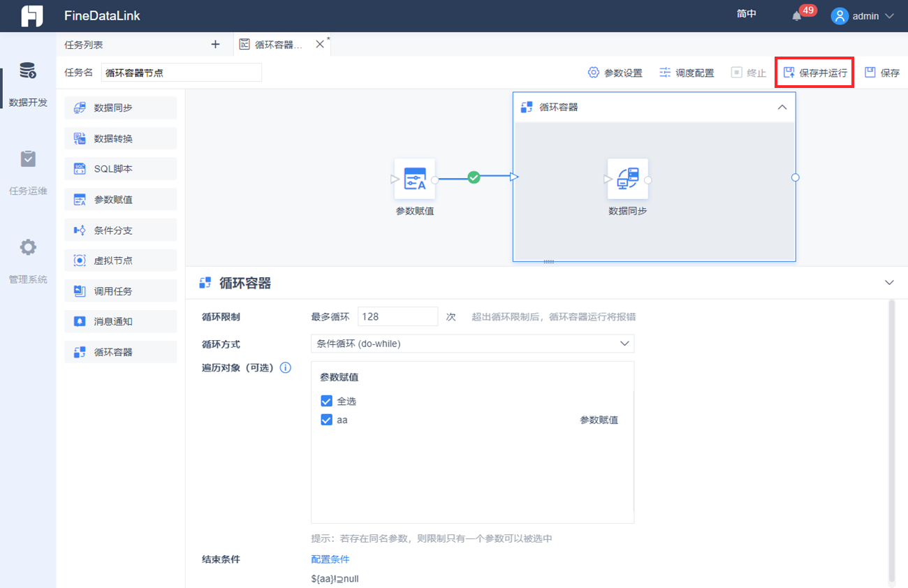Open the 循环方式 dropdown
This screenshot has height=588, width=908.
472,344
